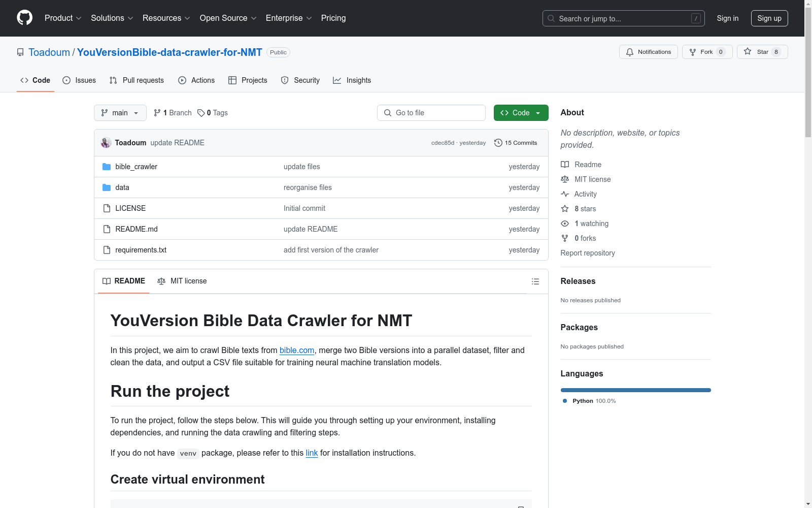The height and width of the screenshot is (508, 812).
Task: Open the bible.com link in README
Action: [297, 350]
